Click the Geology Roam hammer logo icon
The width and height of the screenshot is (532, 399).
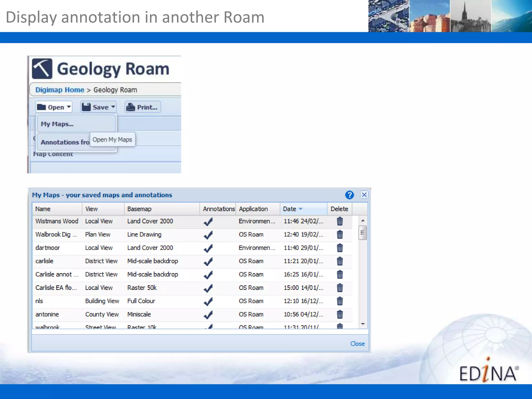42,69
